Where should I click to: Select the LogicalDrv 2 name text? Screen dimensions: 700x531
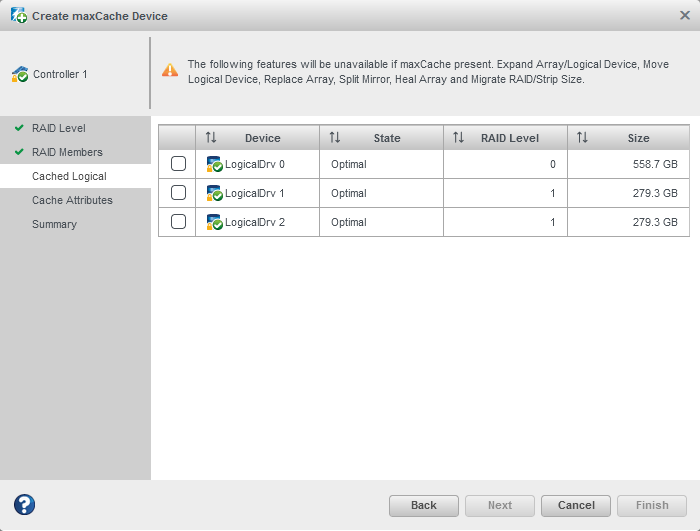click(x=254, y=222)
